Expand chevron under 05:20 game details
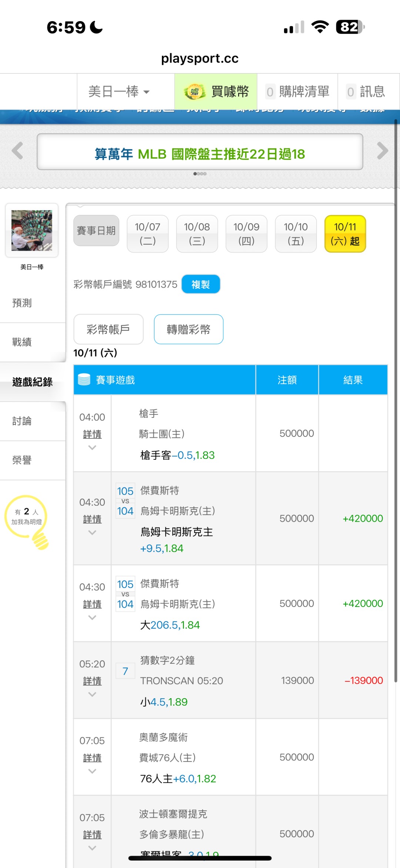The width and height of the screenshot is (400, 868). (x=92, y=694)
